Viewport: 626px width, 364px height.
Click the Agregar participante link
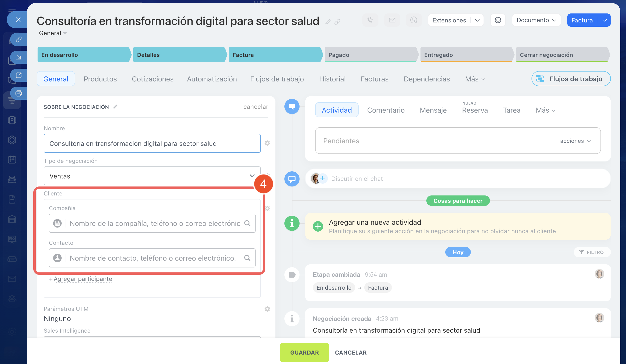82,279
